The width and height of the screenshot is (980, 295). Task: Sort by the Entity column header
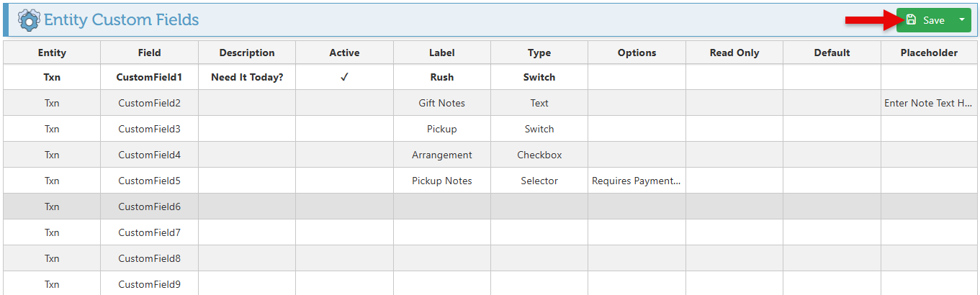point(52,53)
